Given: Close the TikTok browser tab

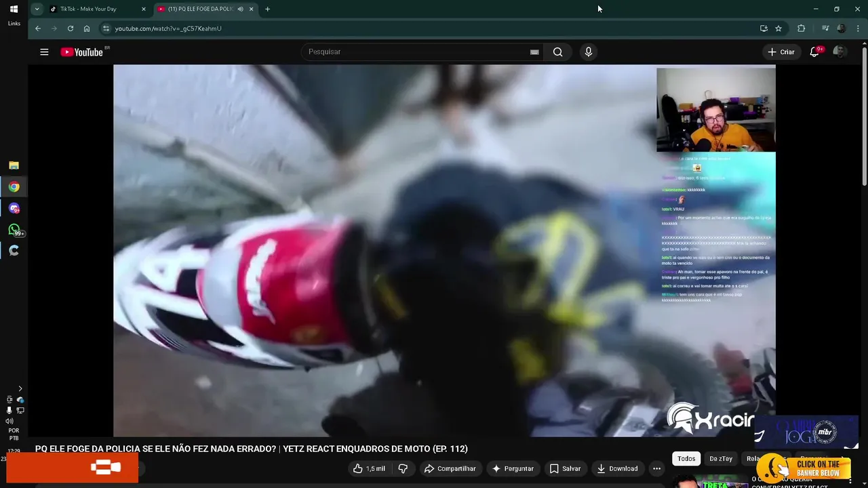Looking at the screenshot, I should click(143, 9).
